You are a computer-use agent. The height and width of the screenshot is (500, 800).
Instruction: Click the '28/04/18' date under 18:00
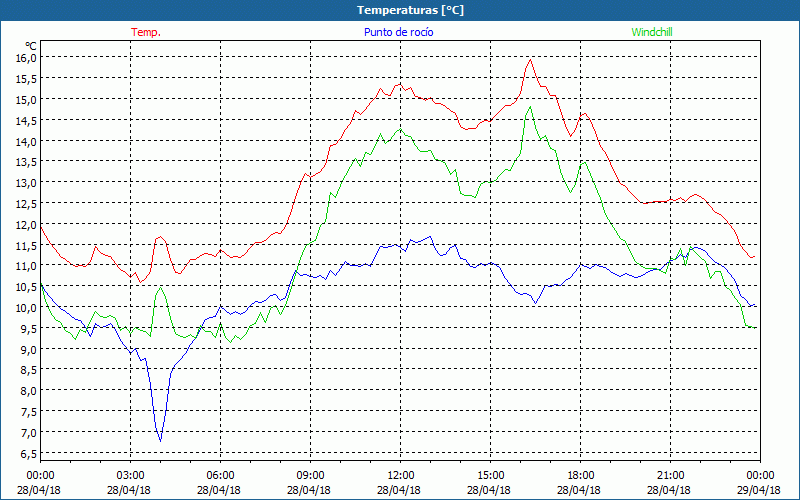click(579, 490)
